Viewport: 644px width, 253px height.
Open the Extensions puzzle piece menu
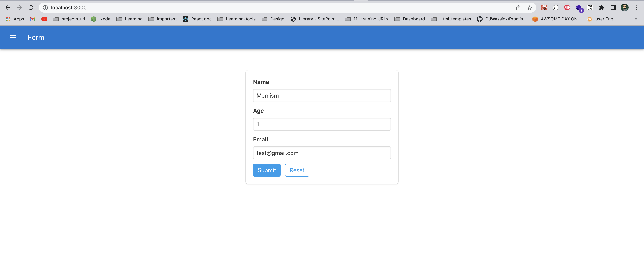(x=601, y=8)
